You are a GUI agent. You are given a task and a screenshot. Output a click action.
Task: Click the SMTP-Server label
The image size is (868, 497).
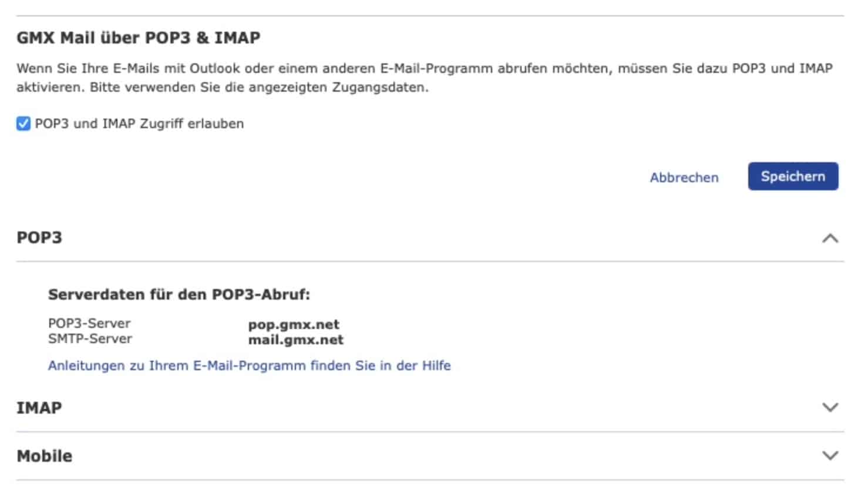coord(90,338)
